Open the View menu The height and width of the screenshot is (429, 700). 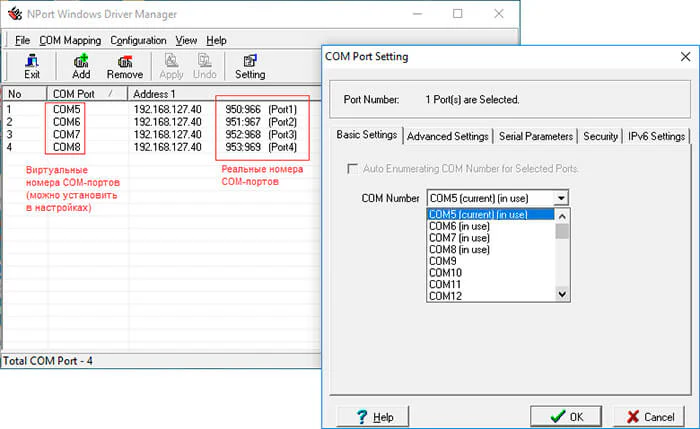[186, 41]
